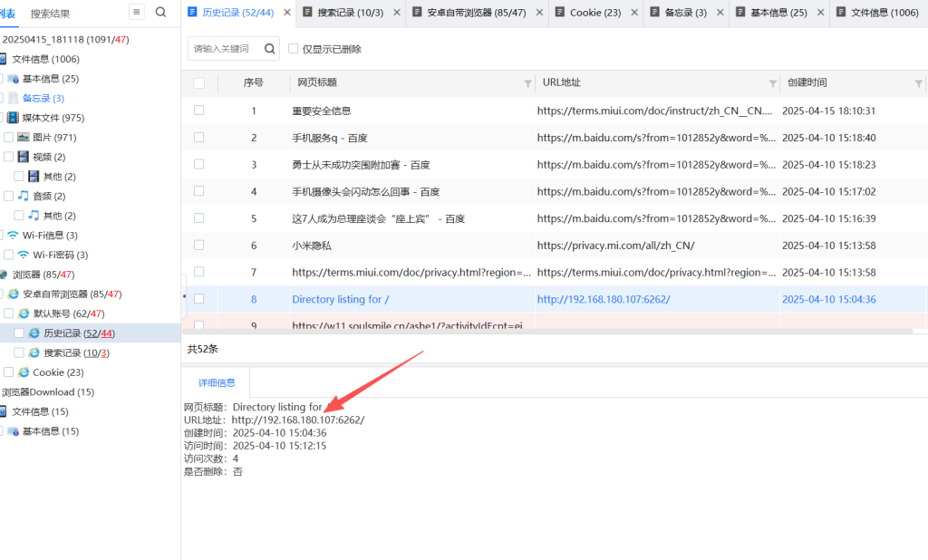Viewport: 928px width, 560px height.
Task: Click the filter icon on 网页标题 column
Action: coord(527,83)
